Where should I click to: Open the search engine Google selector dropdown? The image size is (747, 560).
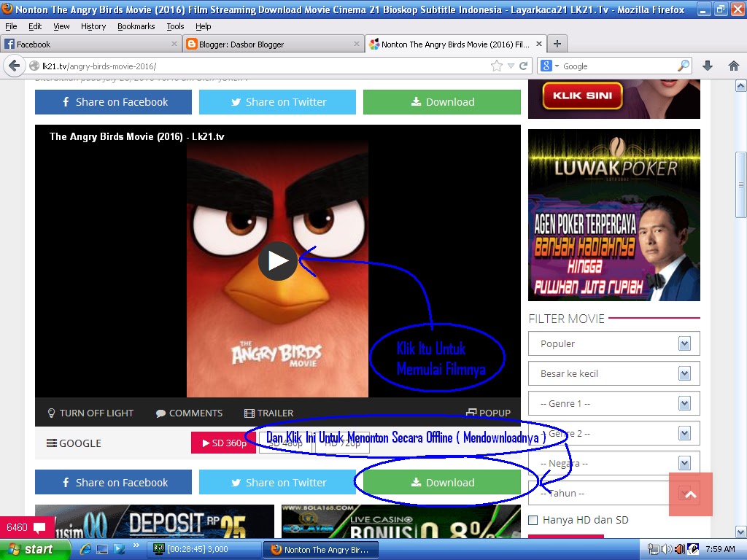tap(549, 66)
